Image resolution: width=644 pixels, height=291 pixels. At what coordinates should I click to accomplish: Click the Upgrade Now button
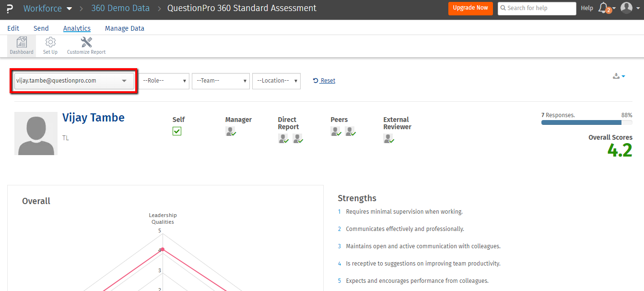click(470, 8)
